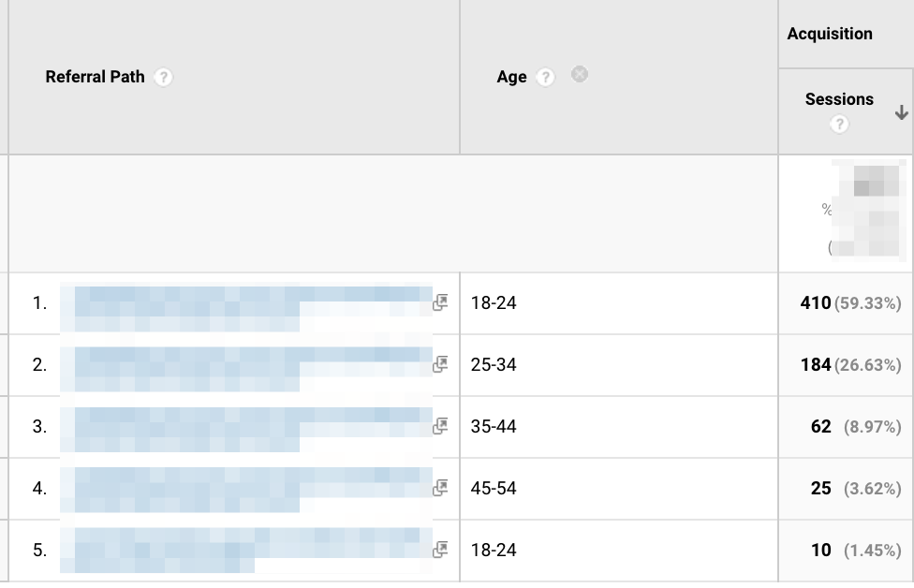Open the blurred referral path link in row 1
Image resolution: width=914 pixels, height=588 pixels.
(x=243, y=303)
